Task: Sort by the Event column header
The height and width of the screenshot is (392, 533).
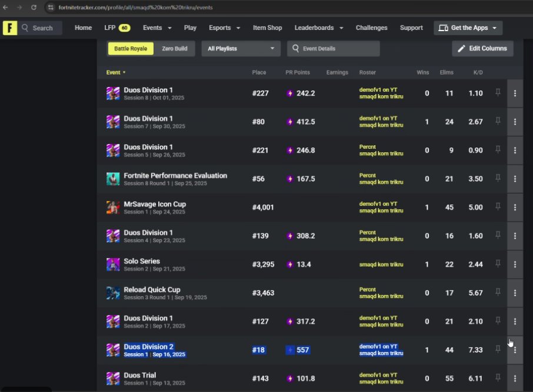Action: pyautogui.click(x=116, y=72)
